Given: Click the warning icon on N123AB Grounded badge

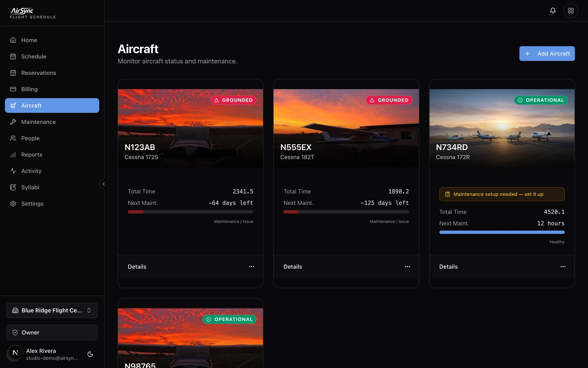Looking at the screenshot, I should point(216,100).
